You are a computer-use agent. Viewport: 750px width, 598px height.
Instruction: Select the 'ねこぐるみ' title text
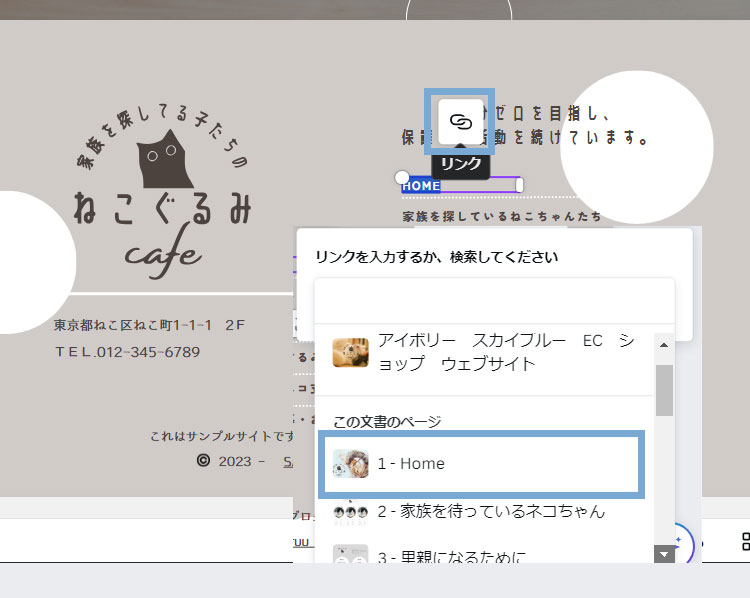[x=162, y=208]
